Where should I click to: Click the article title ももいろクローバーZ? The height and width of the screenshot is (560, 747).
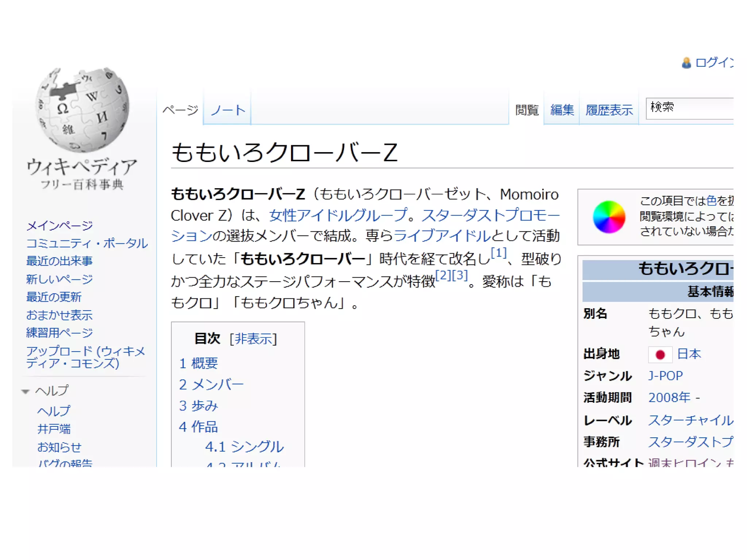tap(285, 152)
